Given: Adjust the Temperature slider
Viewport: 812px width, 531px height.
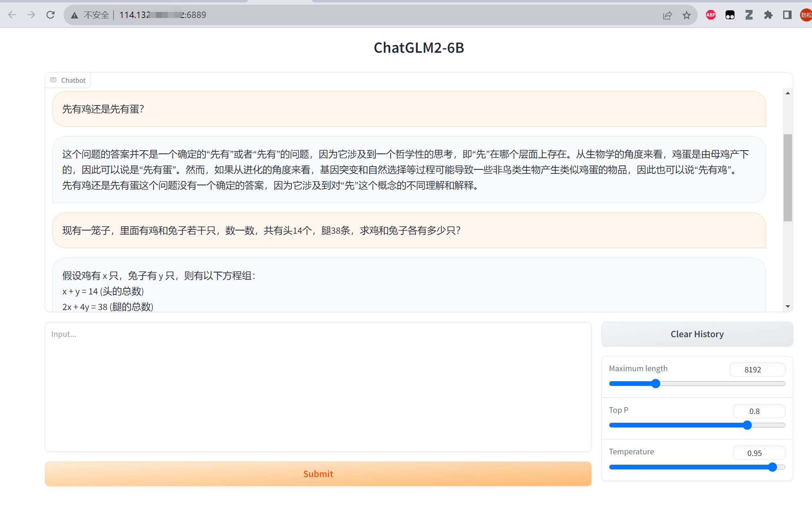Looking at the screenshot, I should tap(697, 467).
